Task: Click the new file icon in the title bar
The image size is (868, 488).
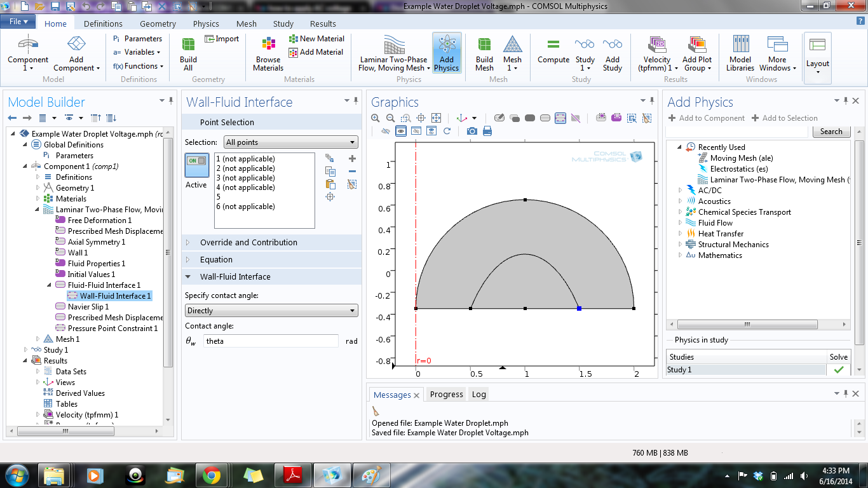Action: pos(25,6)
